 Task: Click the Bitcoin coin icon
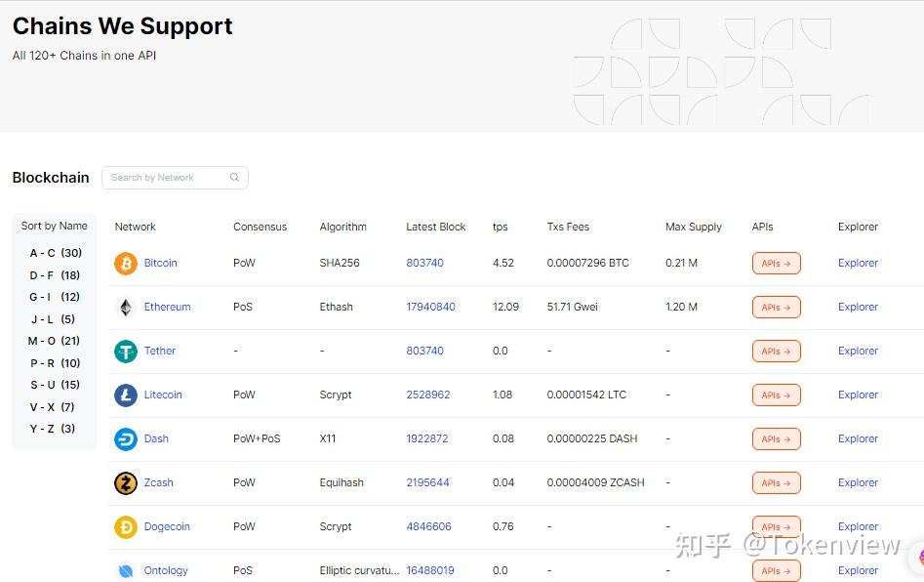[125, 263]
